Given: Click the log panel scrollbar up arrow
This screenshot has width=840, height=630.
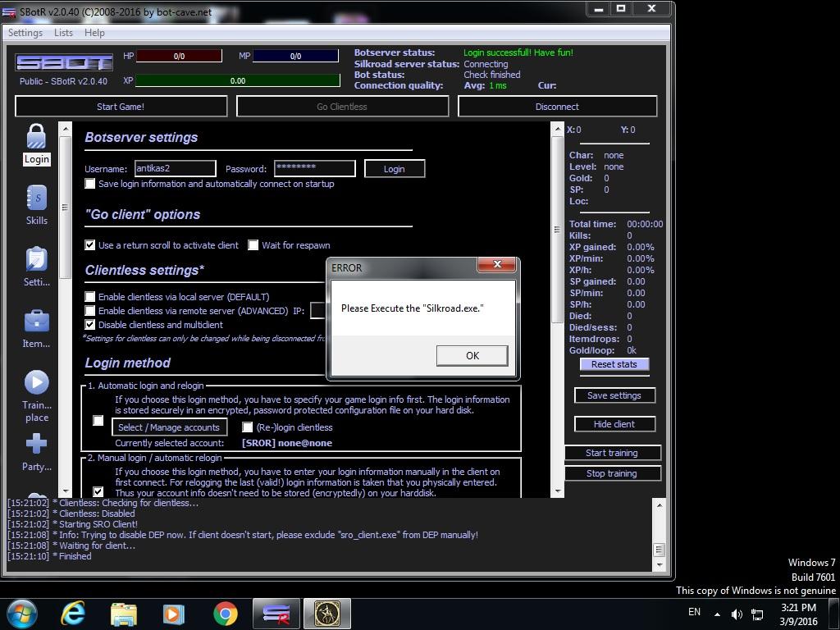Looking at the screenshot, I should point(659,504).
